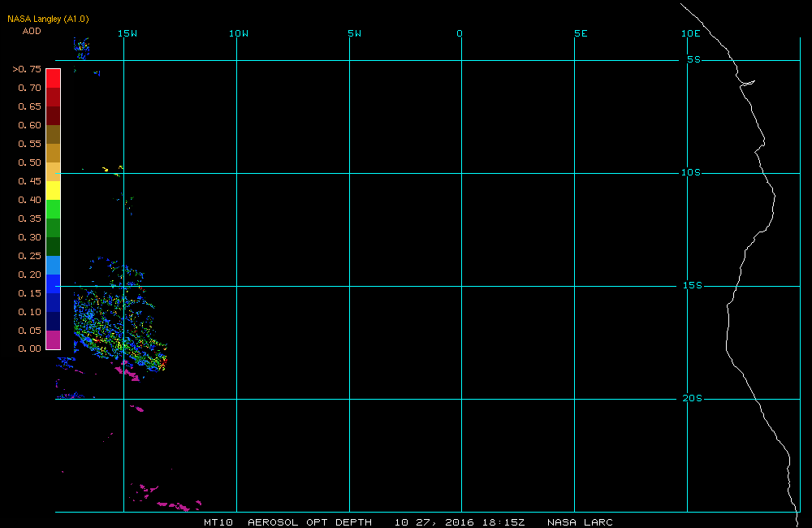Click the '15W' longitude label

pos(127,33)
